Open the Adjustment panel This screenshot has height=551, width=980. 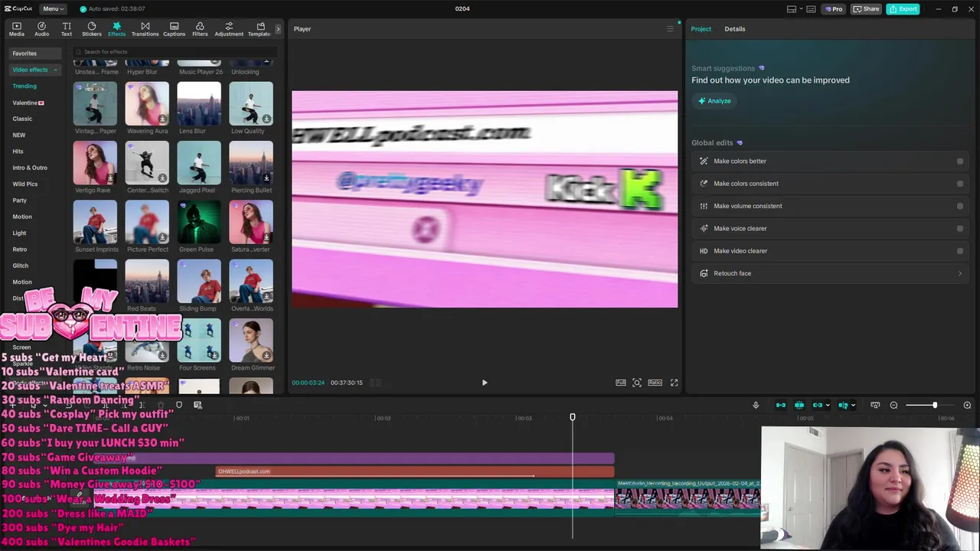pos(229,29)
